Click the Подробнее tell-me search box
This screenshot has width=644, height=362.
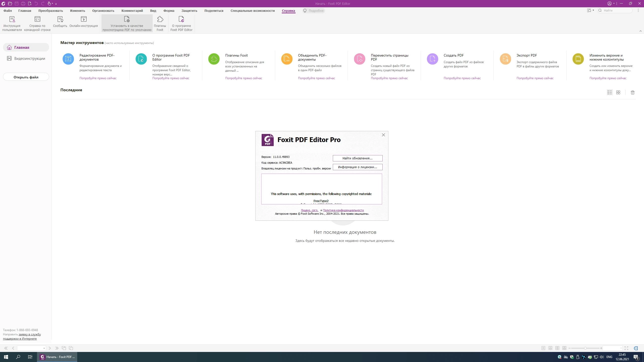[x=314, y=11]
